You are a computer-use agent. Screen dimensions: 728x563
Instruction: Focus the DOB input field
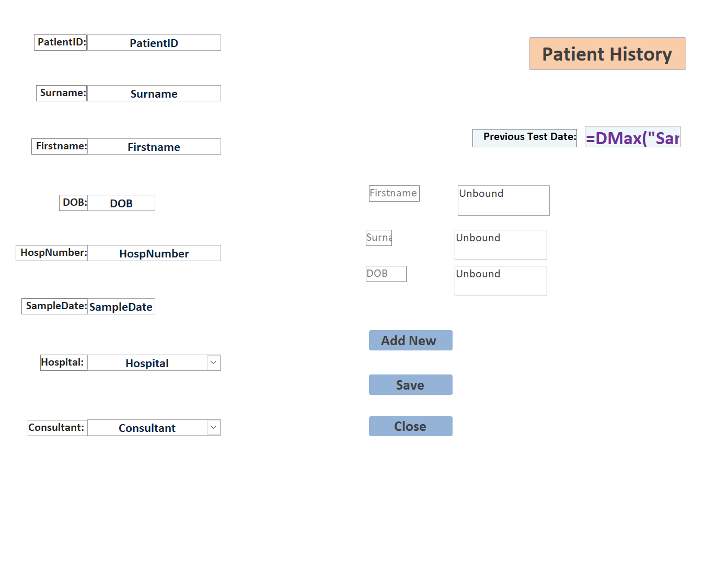coord(121,203)
